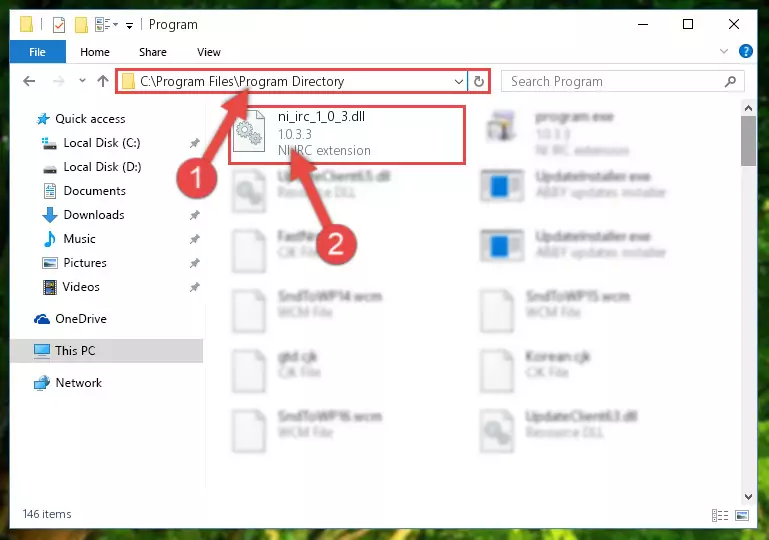The image size is (769, 540).
Task: Open the Share ribbon tab
Action: coord(153,52)
